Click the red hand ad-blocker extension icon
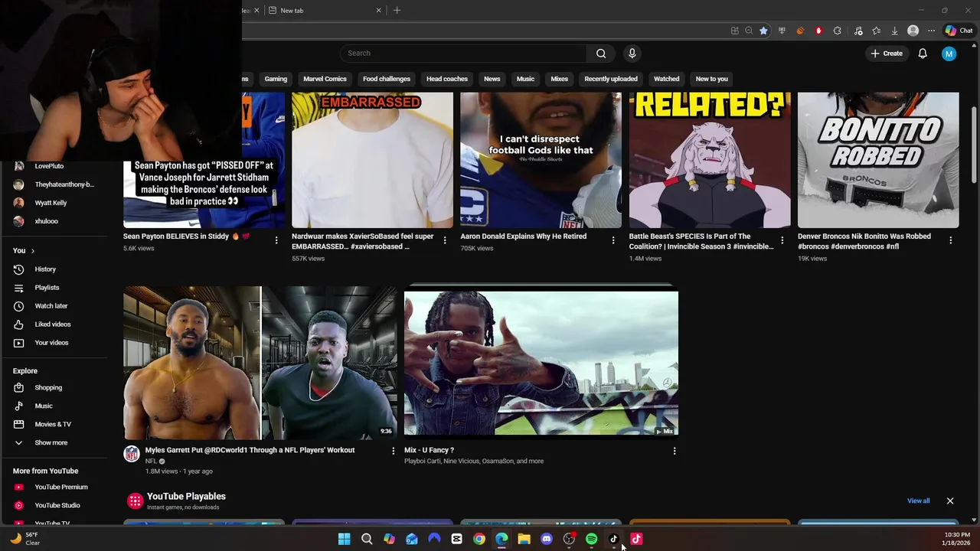This screenshot has width=980, height=551. [x=818, y=31]
